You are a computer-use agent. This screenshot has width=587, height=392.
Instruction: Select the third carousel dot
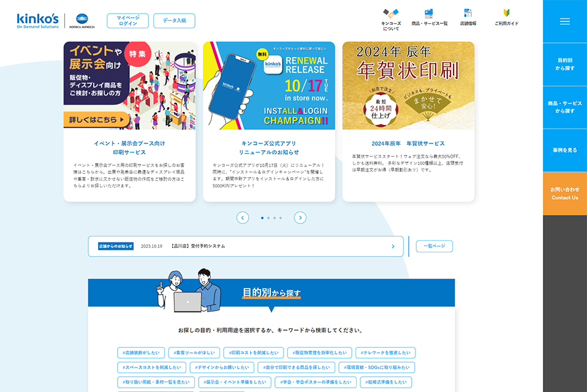point(275,217)
